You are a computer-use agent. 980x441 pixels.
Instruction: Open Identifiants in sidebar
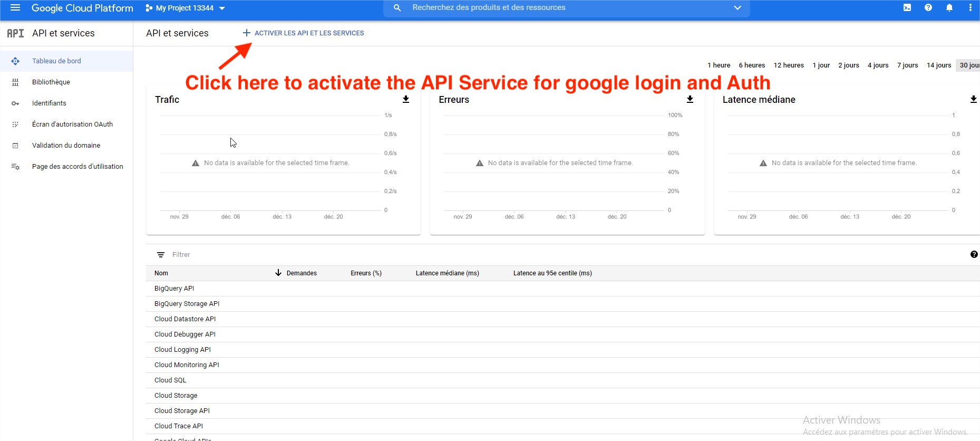click(66, 103)
